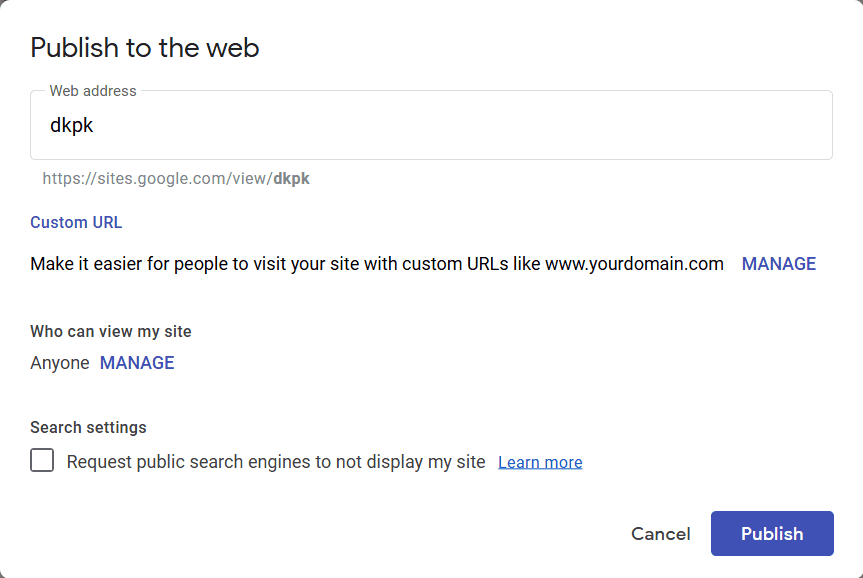This screenshot has height=578, width=863.
Task: Click the Publish to the web dialog title
Action: [144, 47]
